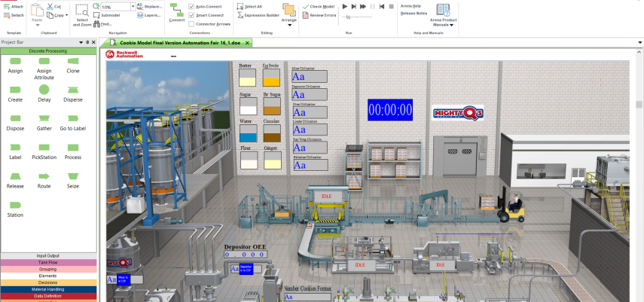
Task: Open the Data Definition panel
Action: (x=48, y=296)
